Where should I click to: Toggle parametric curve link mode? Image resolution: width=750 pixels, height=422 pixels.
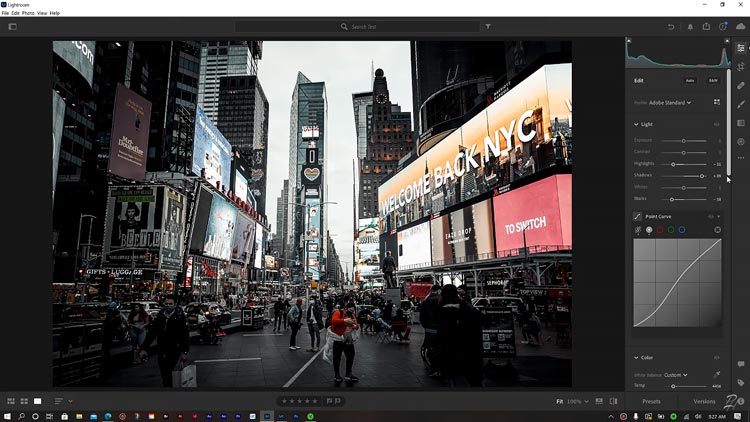638,230
